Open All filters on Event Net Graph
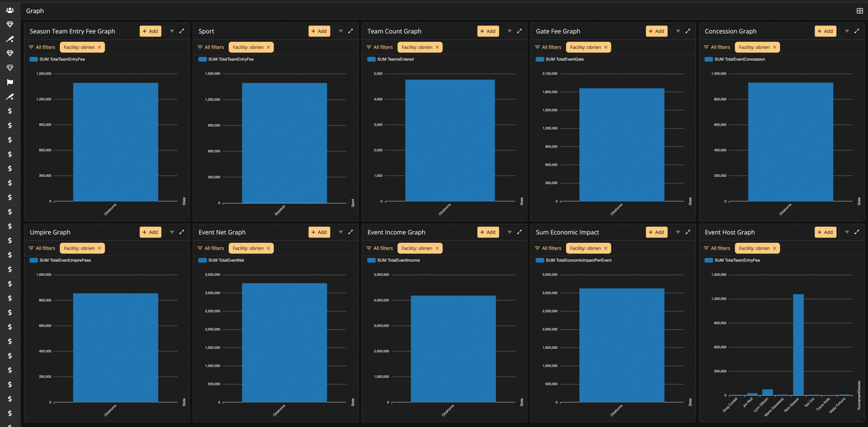 (211, 248)
